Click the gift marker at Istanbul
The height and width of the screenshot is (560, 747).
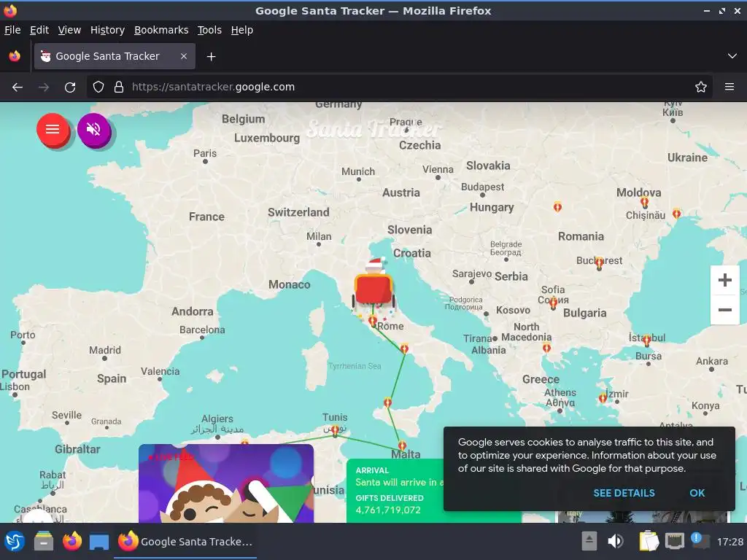pyautogui.click(x=646, y=340)
